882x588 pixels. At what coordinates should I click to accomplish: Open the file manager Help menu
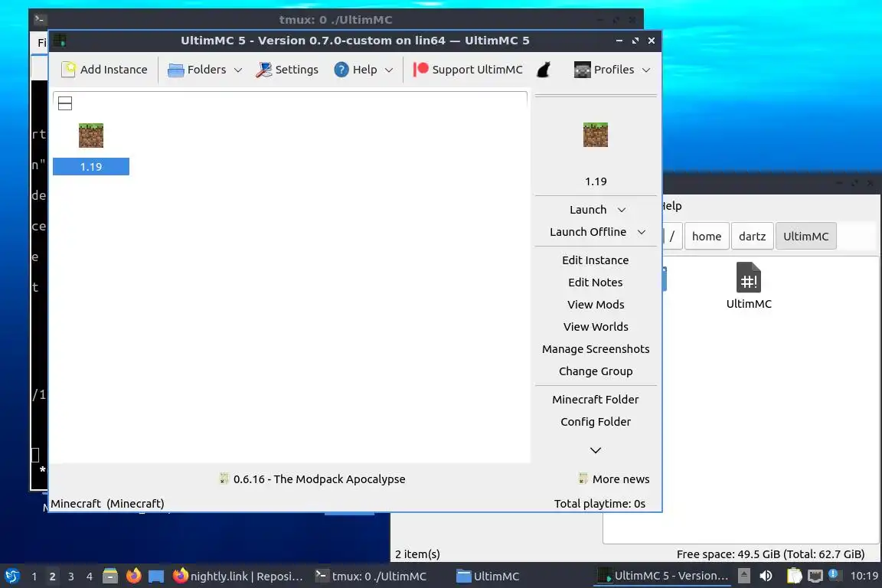tap(671, 206)
